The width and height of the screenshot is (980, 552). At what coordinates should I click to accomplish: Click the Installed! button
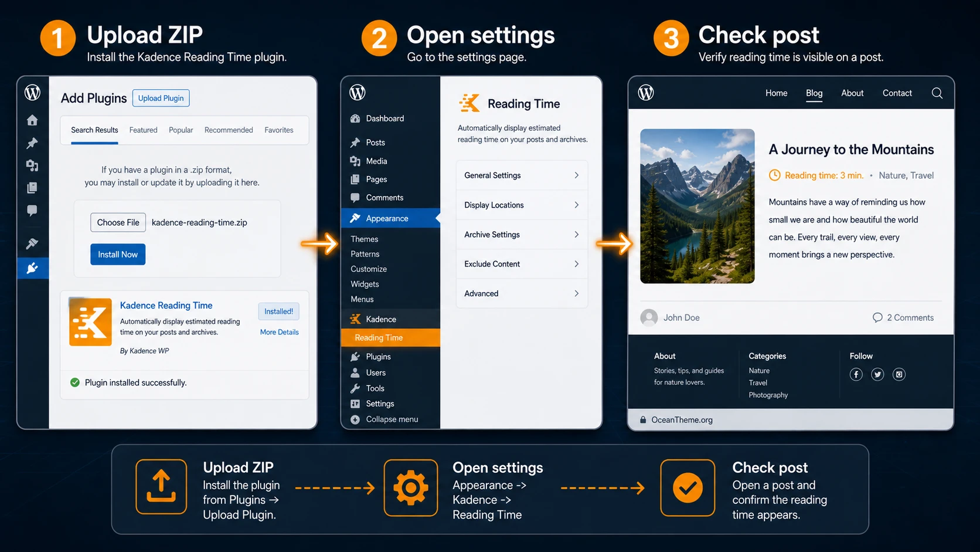[278, 311]
